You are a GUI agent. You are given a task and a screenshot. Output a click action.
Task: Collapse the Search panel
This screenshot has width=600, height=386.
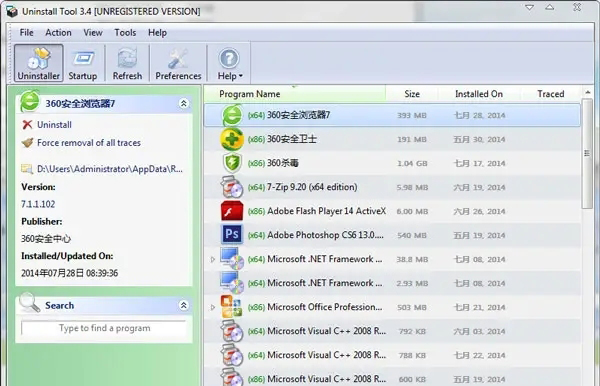tap(184, 305)
